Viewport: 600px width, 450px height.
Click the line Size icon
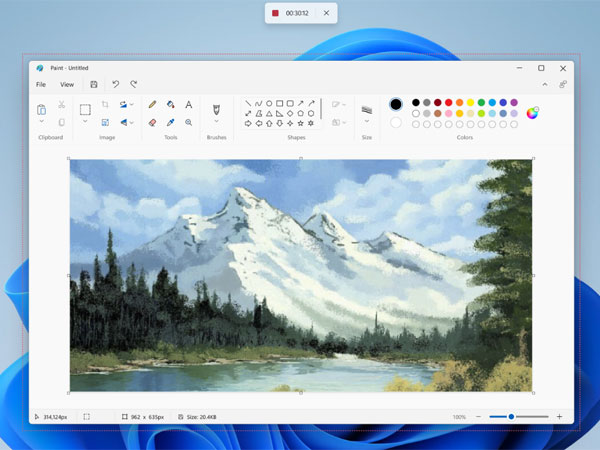(367, 110)
